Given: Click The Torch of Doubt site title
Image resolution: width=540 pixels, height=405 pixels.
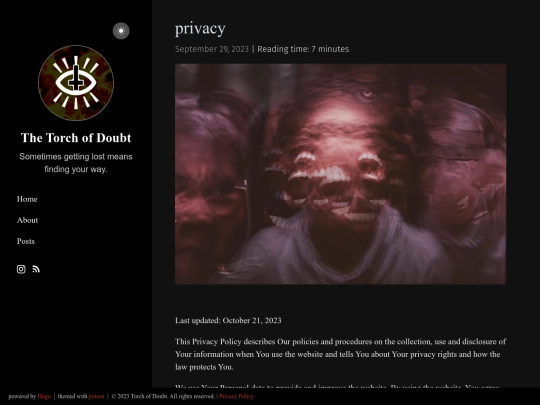Looking at the screenshot, I should [x=76, y=138].
